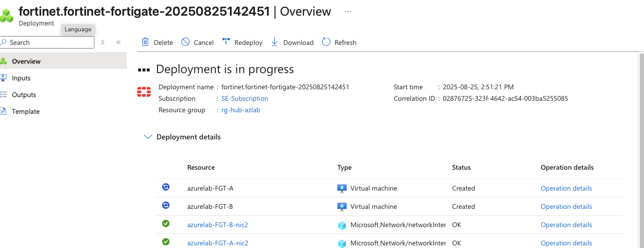Open the more options ellipsis in title

pyautogui.click(x=348, y=11)
